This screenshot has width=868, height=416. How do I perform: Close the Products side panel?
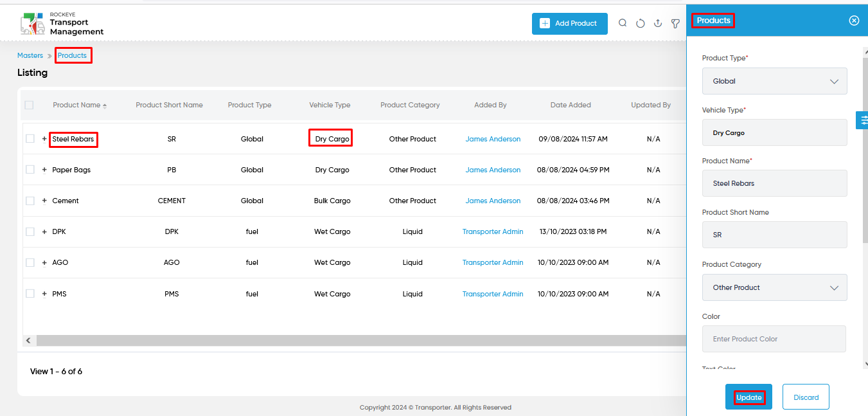(x=854, y=21)
